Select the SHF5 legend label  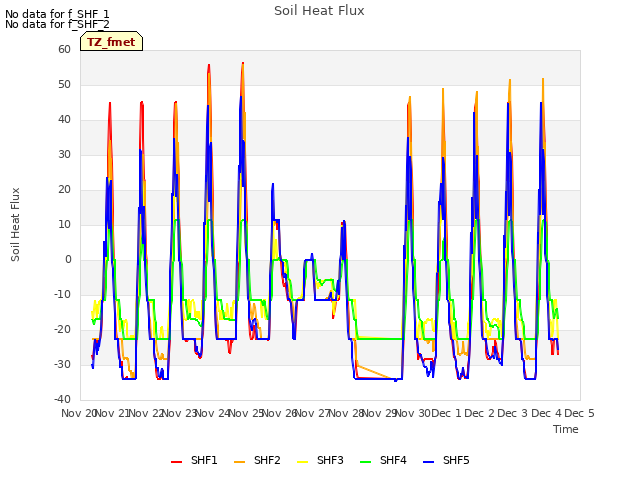[x=456, y=460]
